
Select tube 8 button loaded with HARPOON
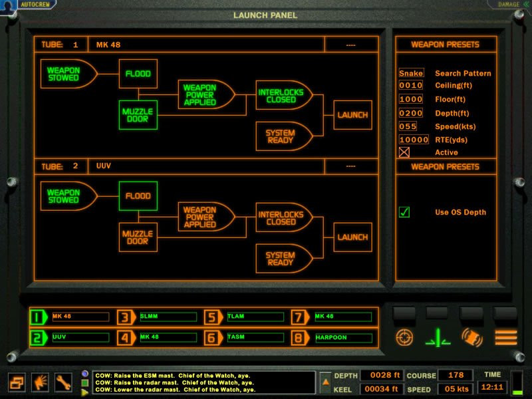(301, 338)
